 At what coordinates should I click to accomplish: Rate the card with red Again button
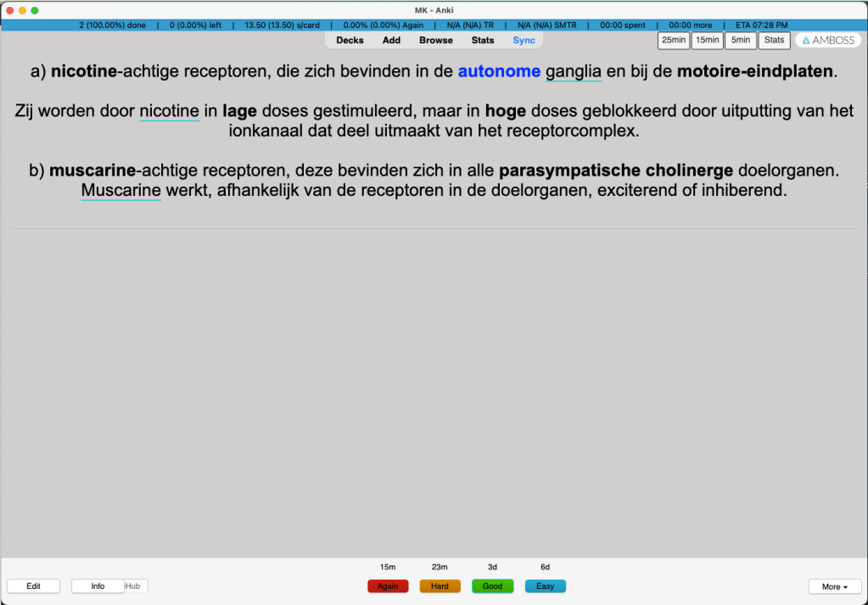tap(388, 586)
